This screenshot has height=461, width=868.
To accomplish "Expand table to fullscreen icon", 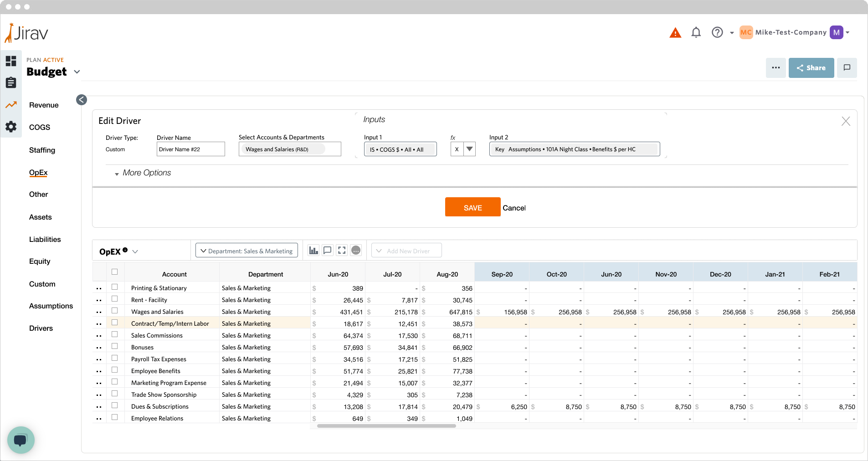I will (342, 250).
